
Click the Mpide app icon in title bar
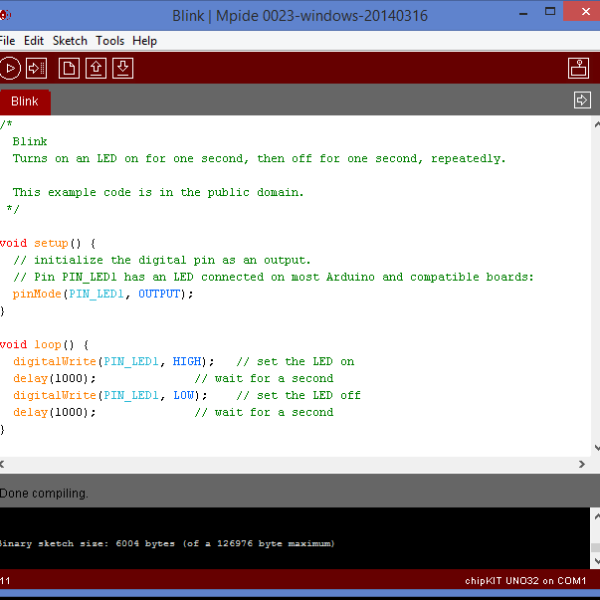pos(4,15)
